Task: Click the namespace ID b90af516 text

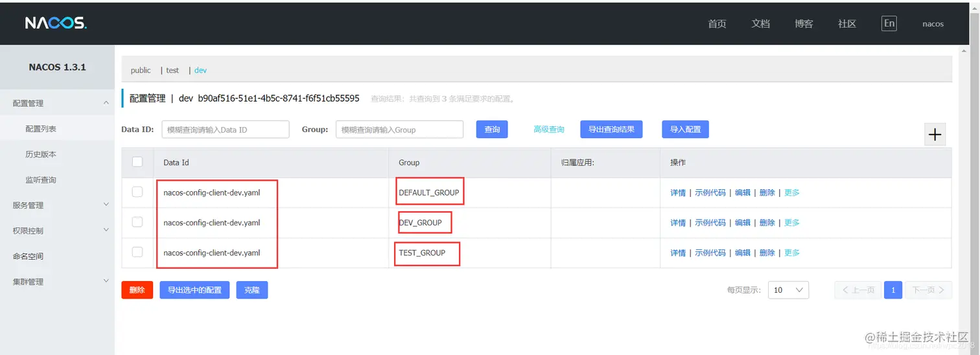Action: point(279,98)
